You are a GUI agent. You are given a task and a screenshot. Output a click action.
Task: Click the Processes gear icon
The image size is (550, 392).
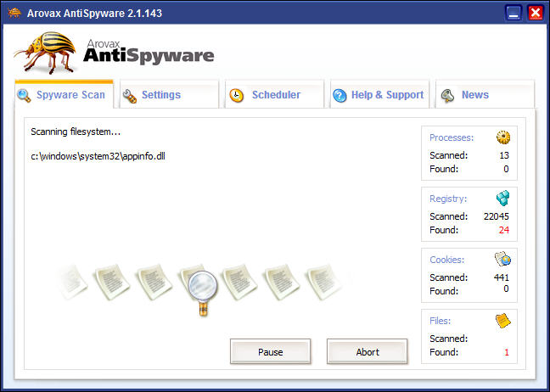503,137
